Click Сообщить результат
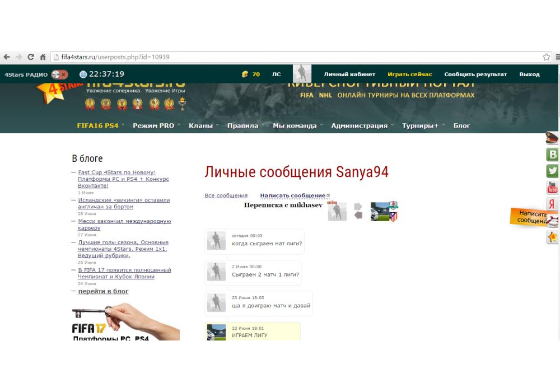The image size is (560, 392). click(475, 74)
